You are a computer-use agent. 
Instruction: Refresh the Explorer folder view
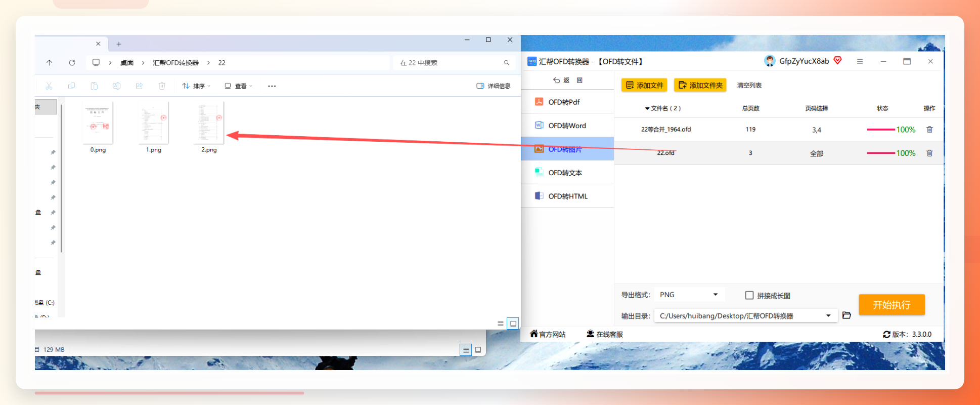click(72, 63)
